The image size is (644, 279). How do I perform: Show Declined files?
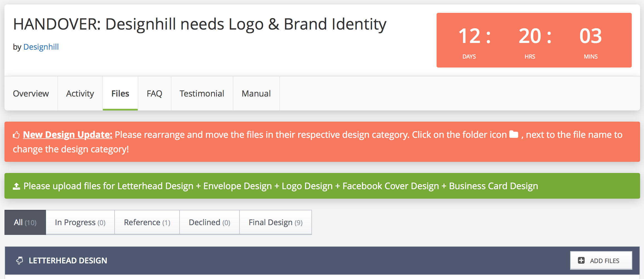pyautogui.click(x=210, y=222)
